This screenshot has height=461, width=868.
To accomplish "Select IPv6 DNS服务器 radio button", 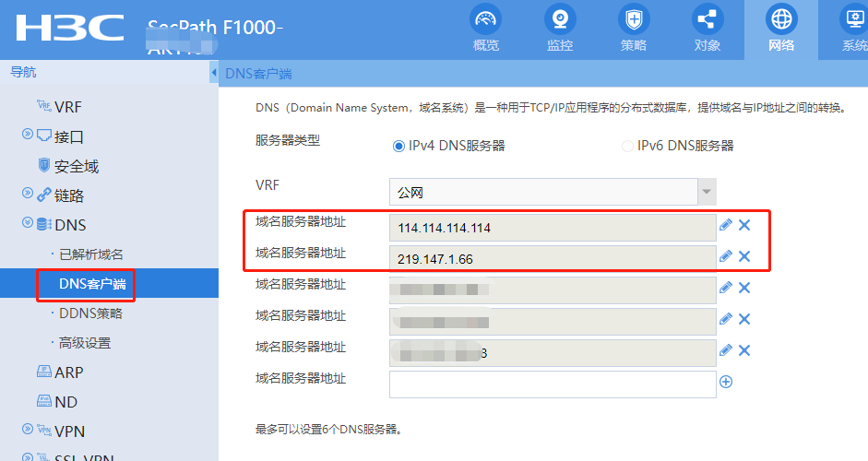I will (x=628, y=146).
